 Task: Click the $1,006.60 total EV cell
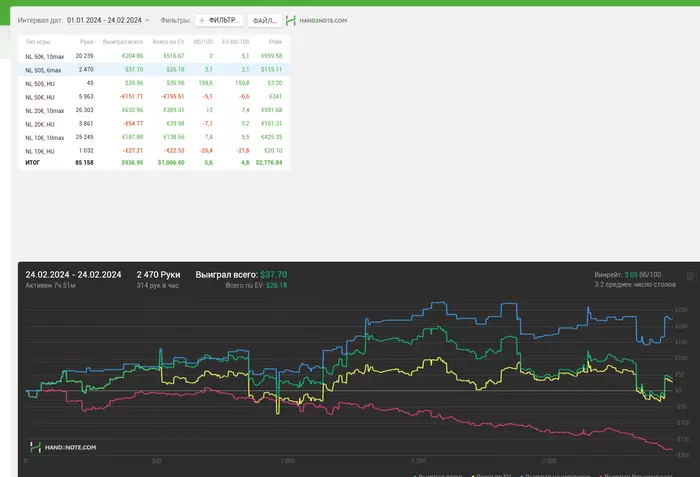tap(171, 163)
